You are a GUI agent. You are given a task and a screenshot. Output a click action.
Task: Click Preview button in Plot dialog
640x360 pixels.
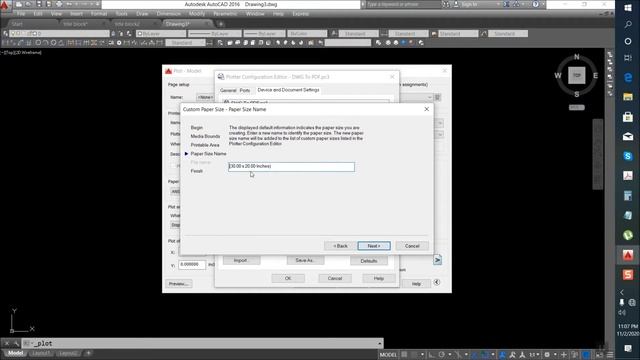[179, 284]
